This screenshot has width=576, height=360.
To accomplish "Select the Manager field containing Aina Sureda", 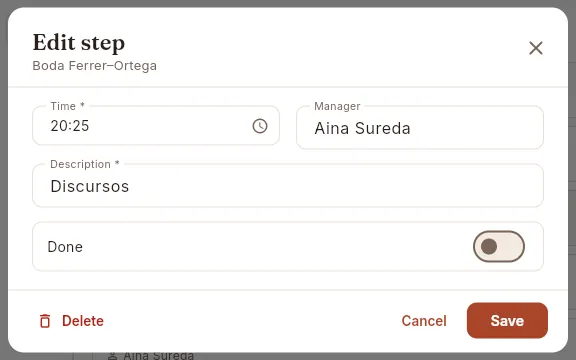I will click(x=420, y=128).
